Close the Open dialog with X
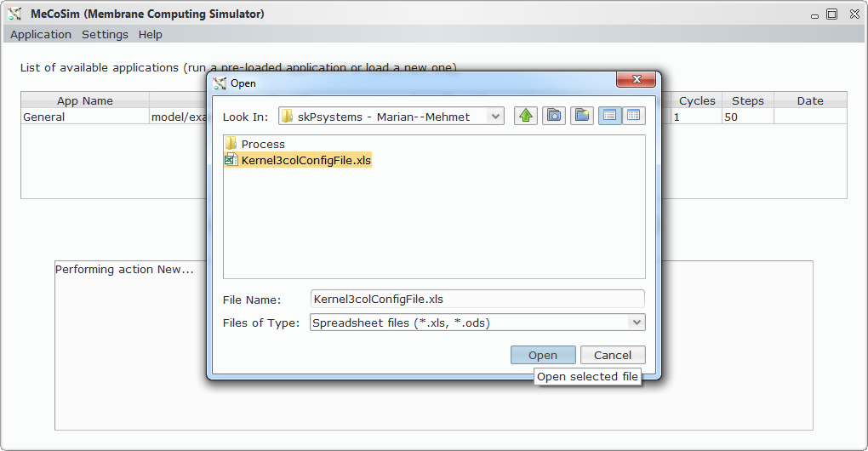The width and height of the screenshot is (868, 451). (x=636, y=80)
